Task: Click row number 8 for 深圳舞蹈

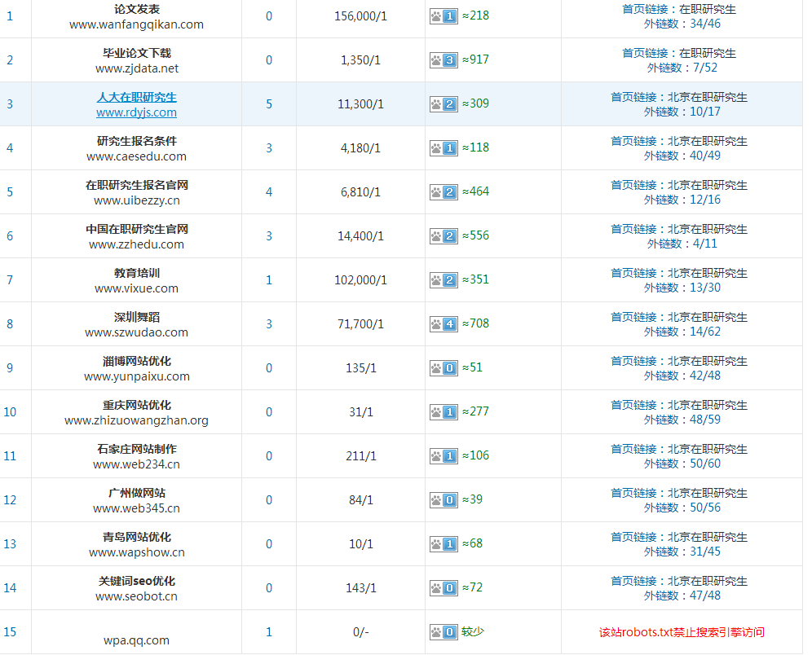Action: click(10, 324)
